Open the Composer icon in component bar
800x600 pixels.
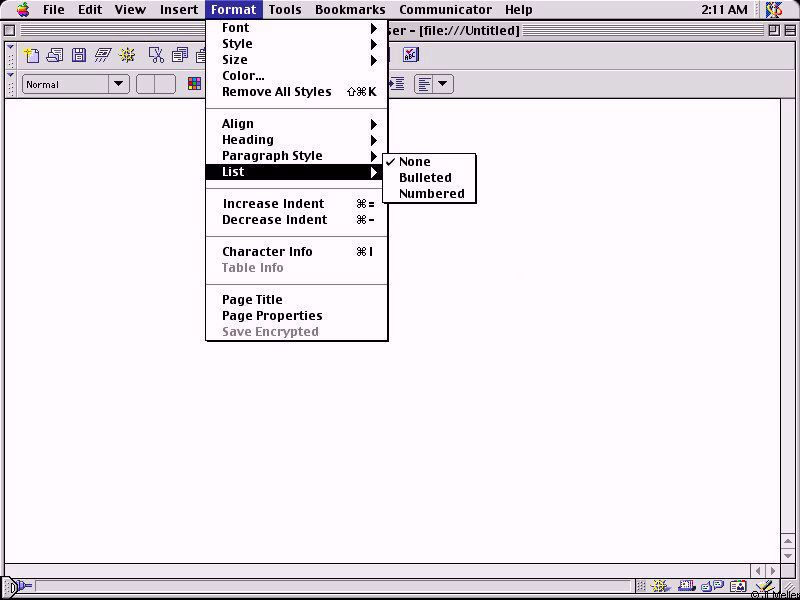(763, 587)
